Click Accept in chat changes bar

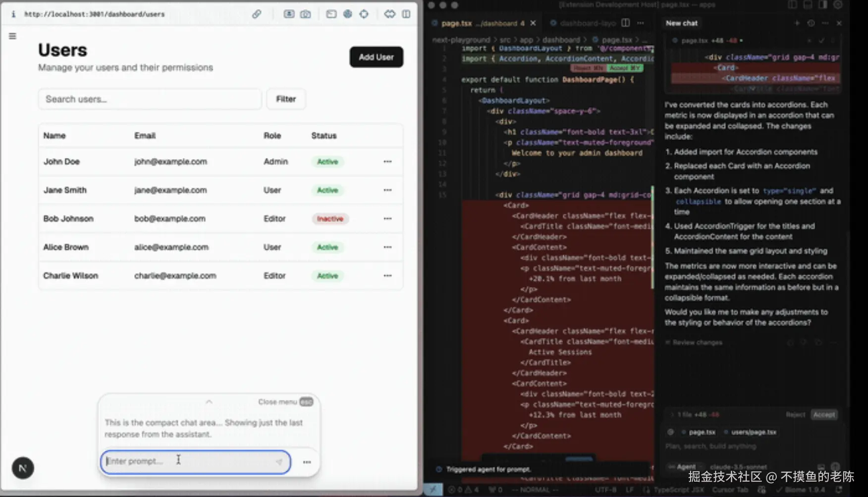click(824, 414)
